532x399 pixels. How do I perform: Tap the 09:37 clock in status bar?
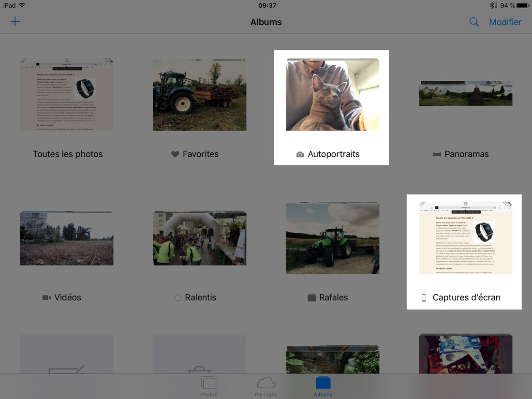coord(267,5)
